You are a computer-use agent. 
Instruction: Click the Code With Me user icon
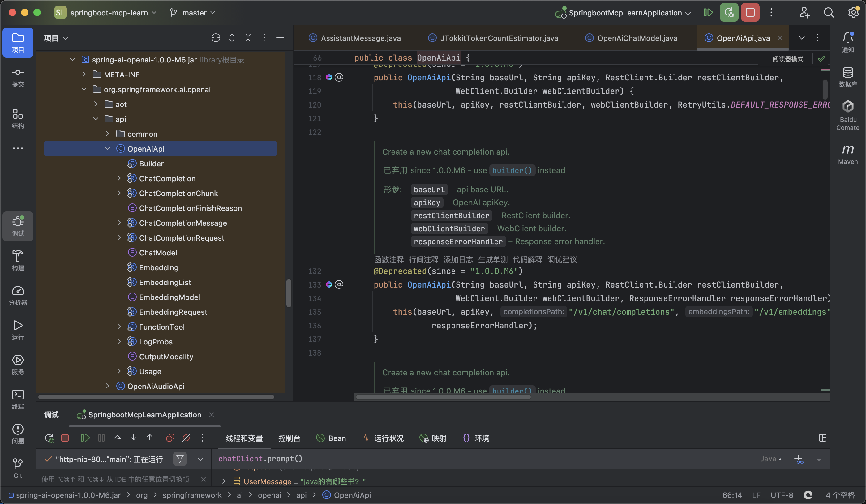pyautogui.click(x=804, y=13)
